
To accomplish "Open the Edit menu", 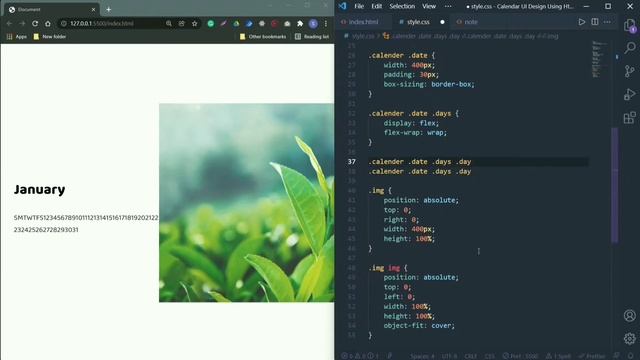I will click(x=377, y=6).
